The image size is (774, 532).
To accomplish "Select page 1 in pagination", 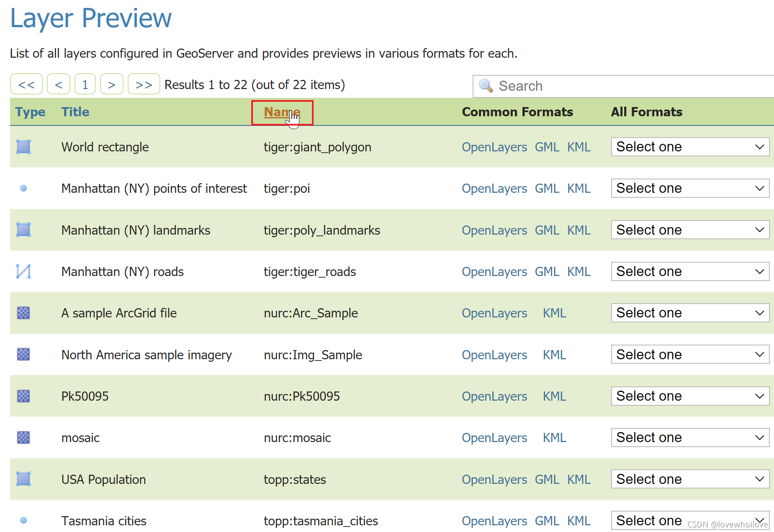I will coord(85,84).
